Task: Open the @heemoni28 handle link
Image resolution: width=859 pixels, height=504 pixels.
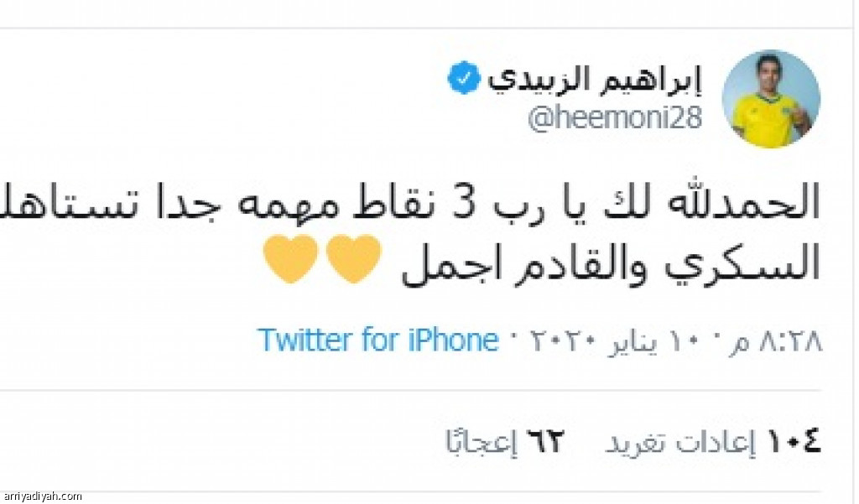Action: 614,119
